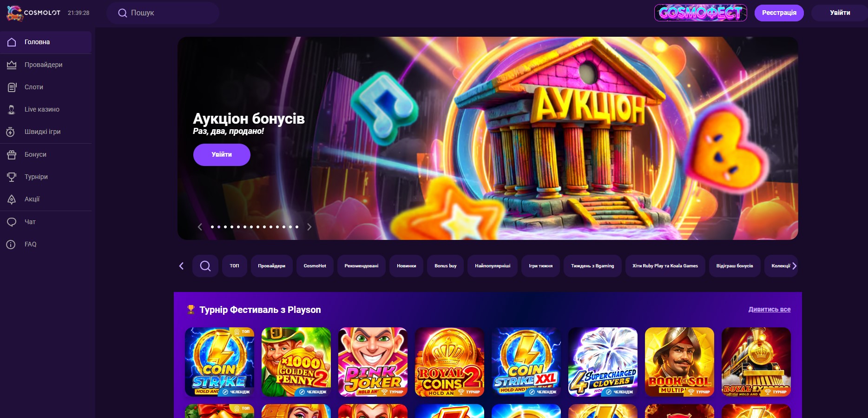
Task: Click the Cosmofest promo banner
Action: (x=701, y=13)
